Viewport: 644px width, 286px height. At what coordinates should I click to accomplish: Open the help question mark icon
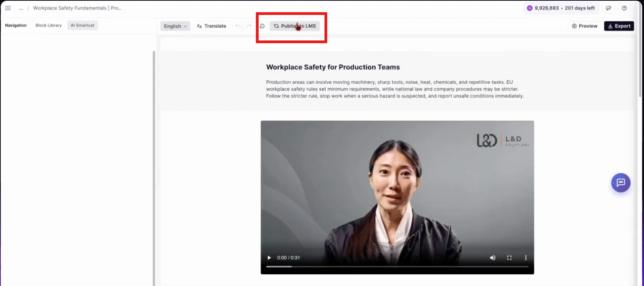coord(624,8)
